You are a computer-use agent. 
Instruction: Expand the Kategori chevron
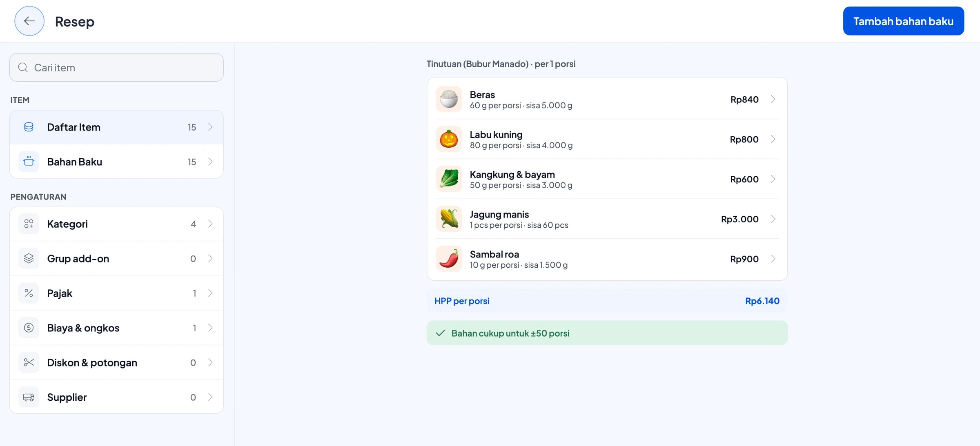[210, 224]
